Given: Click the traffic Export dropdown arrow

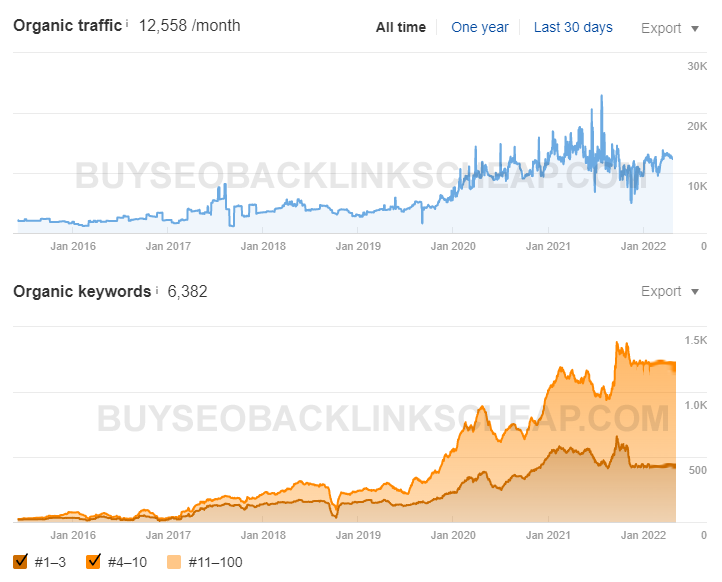Looking at the screenshot, I should tap(695, 29).
